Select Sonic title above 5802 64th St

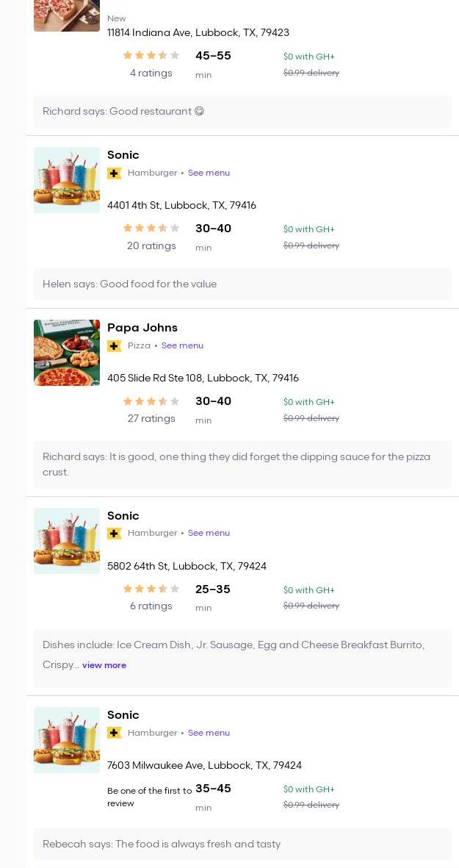coord(123,516)
